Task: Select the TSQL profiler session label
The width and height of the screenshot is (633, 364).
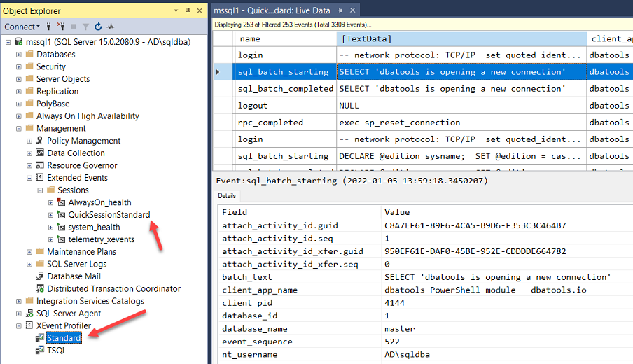Action: (x=57, y=351)
